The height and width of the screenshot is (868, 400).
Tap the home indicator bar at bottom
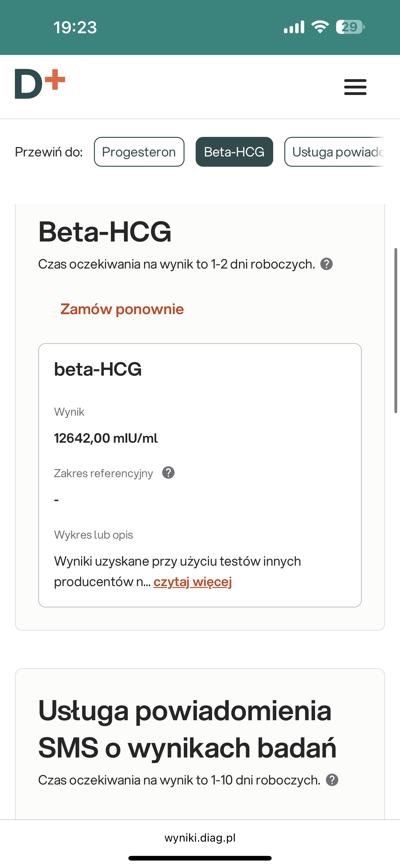(x=200, y=858)
